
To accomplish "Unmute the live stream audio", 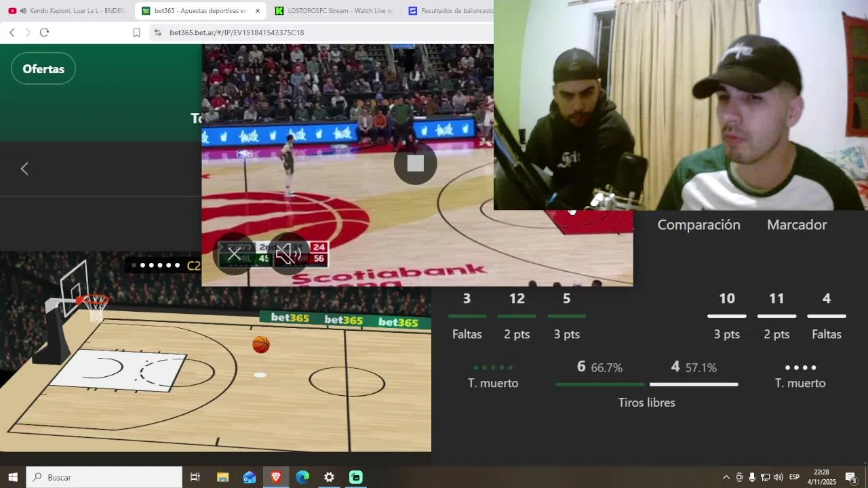I will [x=289, y=254].
